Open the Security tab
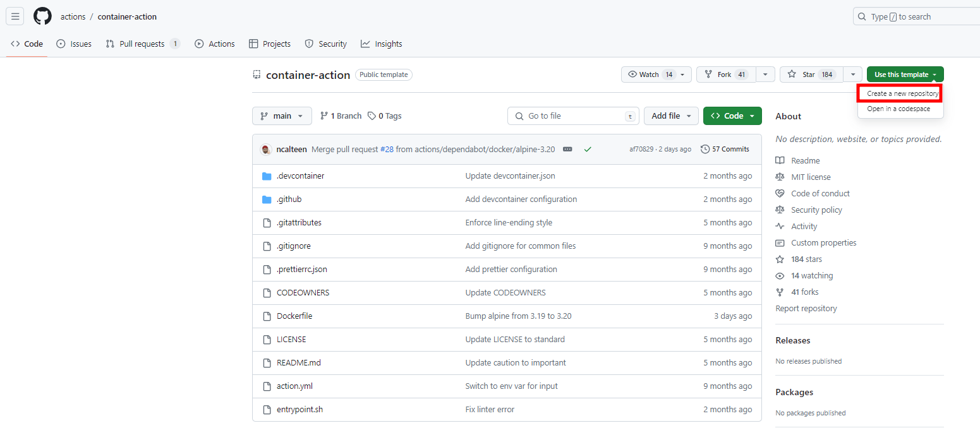The height and width of the screenshot is (428, 980). pos(326,44)
